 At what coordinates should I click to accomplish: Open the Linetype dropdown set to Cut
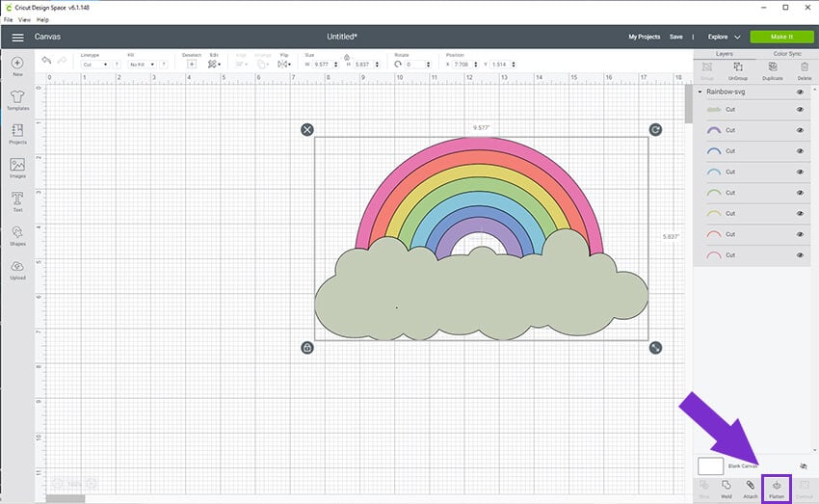(x=95, y=65)
